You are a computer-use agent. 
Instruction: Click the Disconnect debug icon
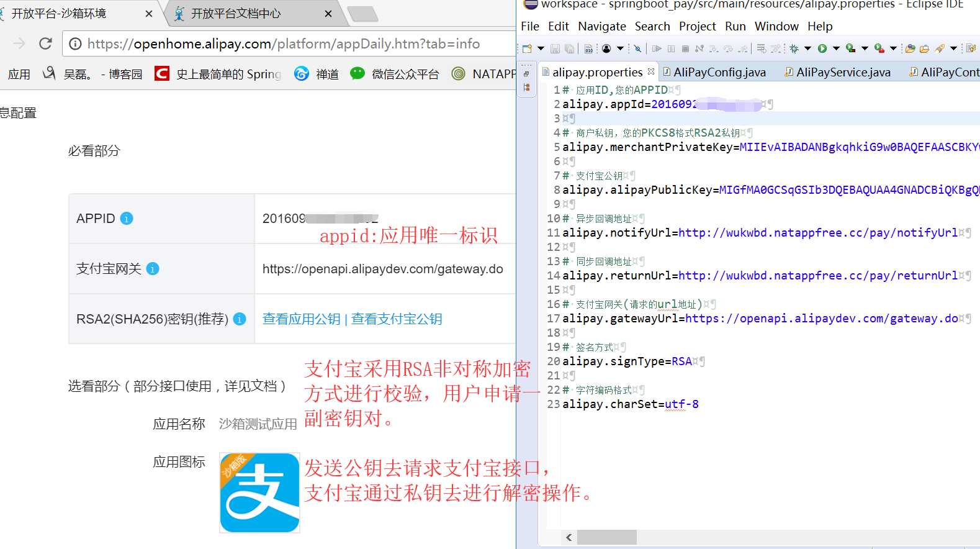coord(699,48)
